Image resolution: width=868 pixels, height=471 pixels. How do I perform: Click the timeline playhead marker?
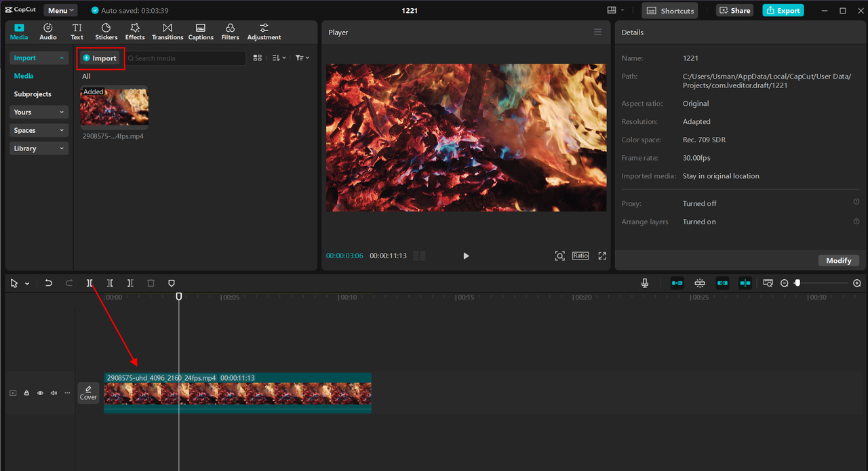[179, 296]
